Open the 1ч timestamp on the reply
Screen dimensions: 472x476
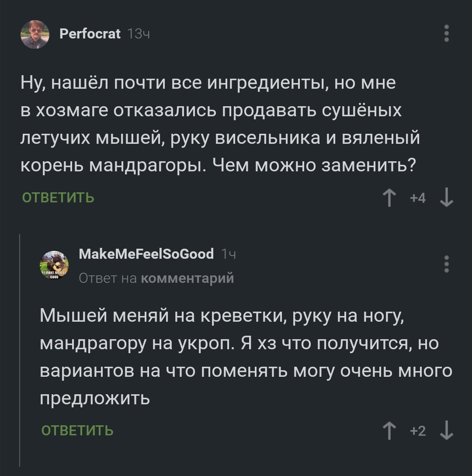(x=229, y=254)
